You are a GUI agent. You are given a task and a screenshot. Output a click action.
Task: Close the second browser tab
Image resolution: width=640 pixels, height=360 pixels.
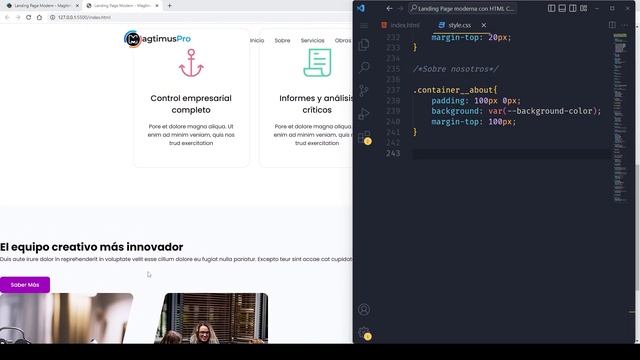(157, 6)
